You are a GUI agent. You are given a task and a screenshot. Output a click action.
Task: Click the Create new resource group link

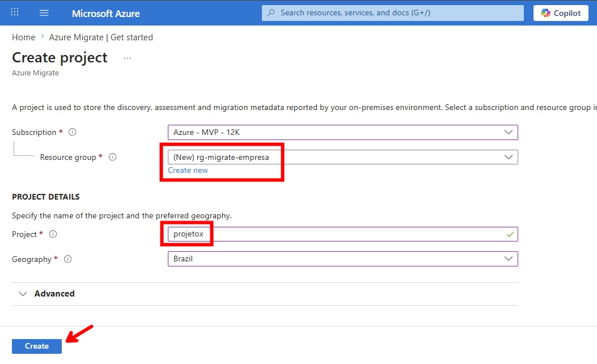click(x=188, y=171)
